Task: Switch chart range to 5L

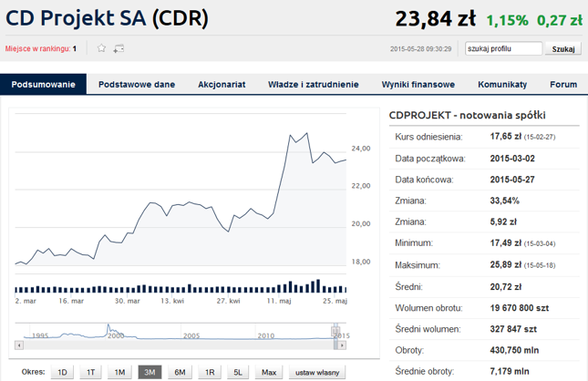Action: point(238,373)
